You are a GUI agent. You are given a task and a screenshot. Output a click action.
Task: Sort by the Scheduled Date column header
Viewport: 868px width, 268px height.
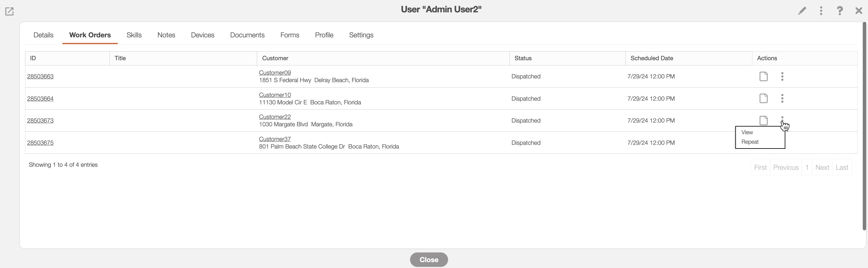[x=651, y=58]
